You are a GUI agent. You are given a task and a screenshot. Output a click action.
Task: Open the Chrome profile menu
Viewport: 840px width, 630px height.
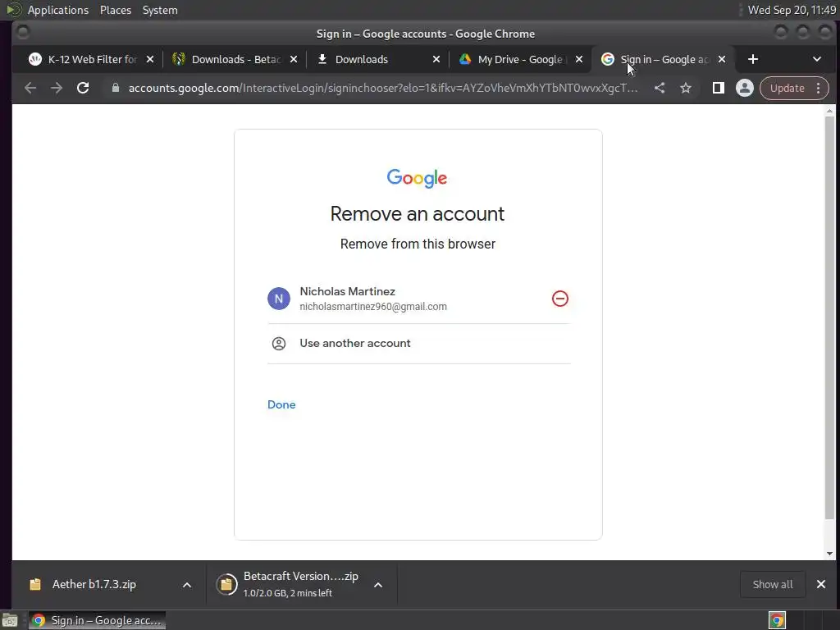pyautogui.click(x=745, y=89)
